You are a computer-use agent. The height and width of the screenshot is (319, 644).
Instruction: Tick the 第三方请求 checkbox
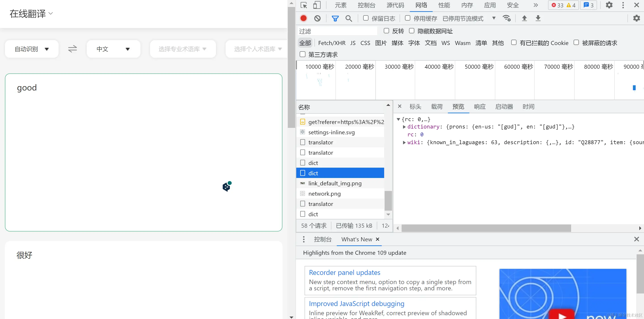[303, 54]
